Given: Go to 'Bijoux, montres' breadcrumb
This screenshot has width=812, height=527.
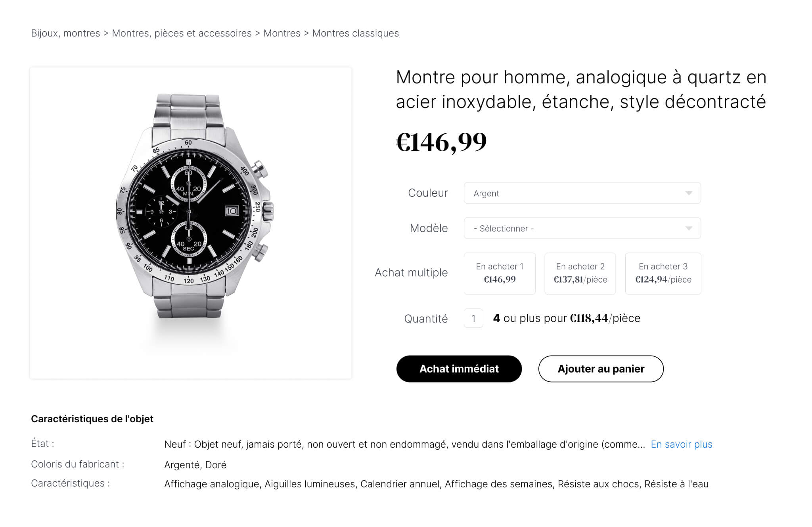Looking at the screenshot, I should point(65,33).
